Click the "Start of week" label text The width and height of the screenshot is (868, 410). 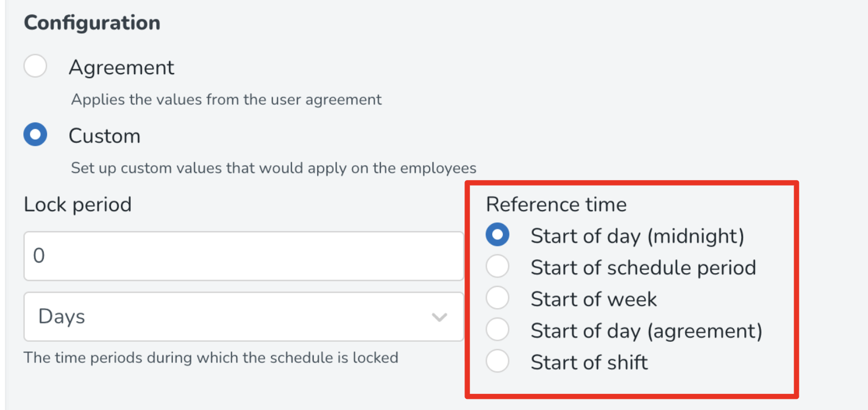[594, 299]
